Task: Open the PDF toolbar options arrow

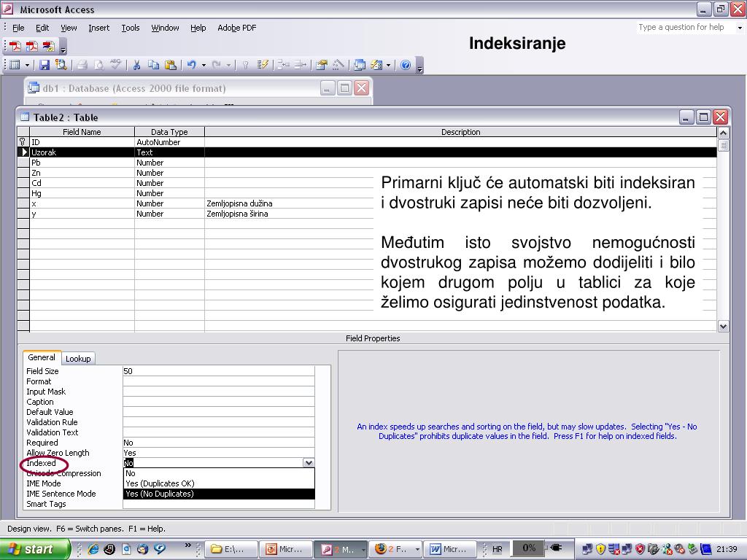Action: (x=63, y=47)
